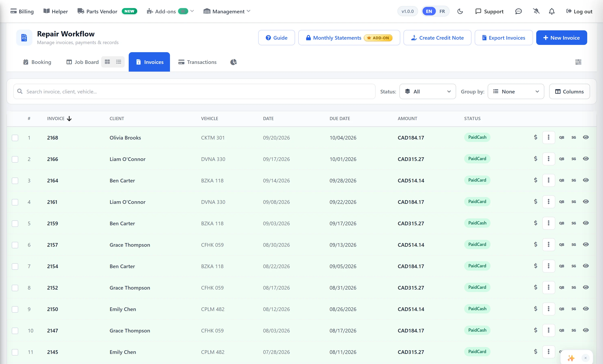This screenshot has width=603, height=364.
Task: Click the dollar payment icon for invoice 2150
Action: coord(535,309)
